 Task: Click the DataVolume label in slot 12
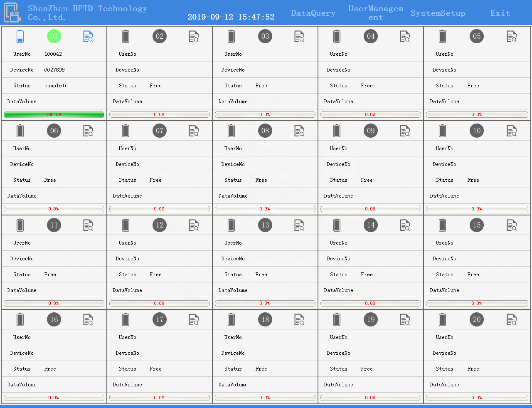(127, 290)
